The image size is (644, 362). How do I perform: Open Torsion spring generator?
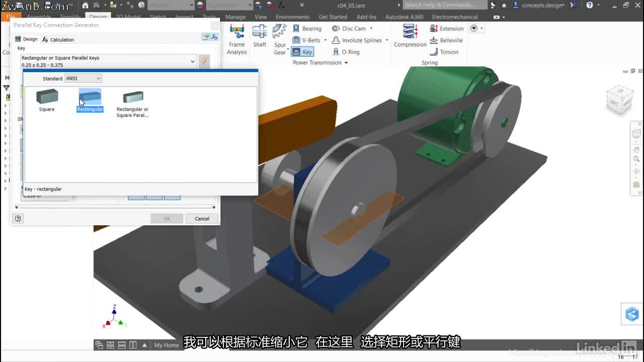444,52
